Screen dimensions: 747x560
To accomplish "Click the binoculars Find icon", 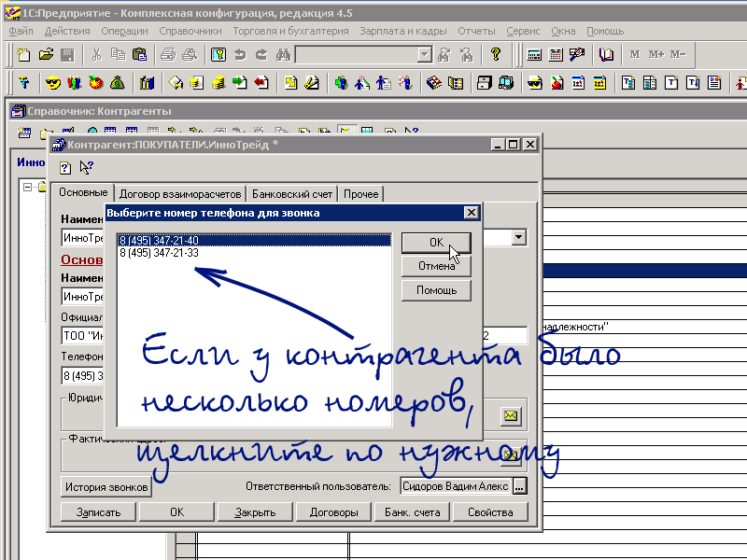I will (283, 55).
